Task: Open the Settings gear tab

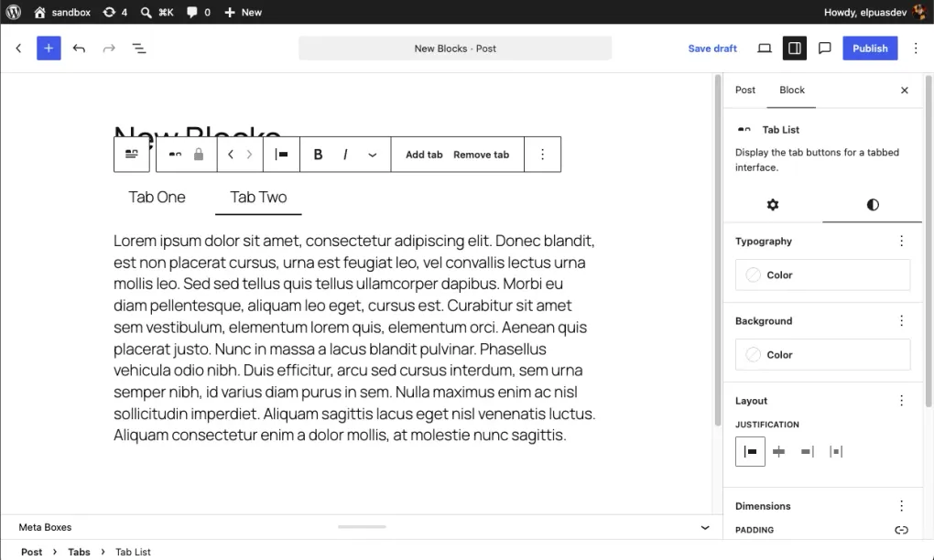Action: [x=773, y=205]
